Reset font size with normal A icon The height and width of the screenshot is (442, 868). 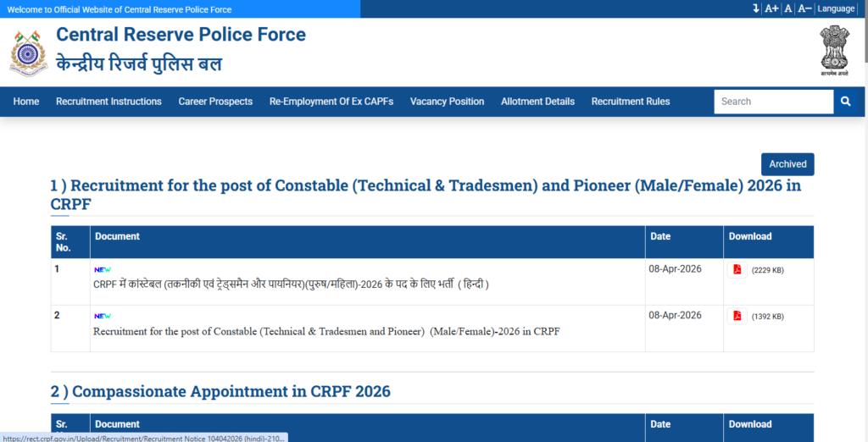click(x=788, y=8)
